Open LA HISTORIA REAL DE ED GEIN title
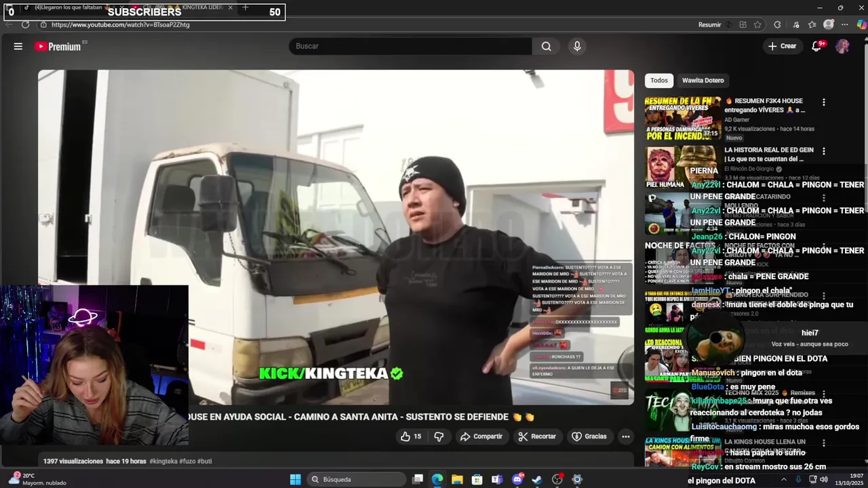 tap(768, 155)
